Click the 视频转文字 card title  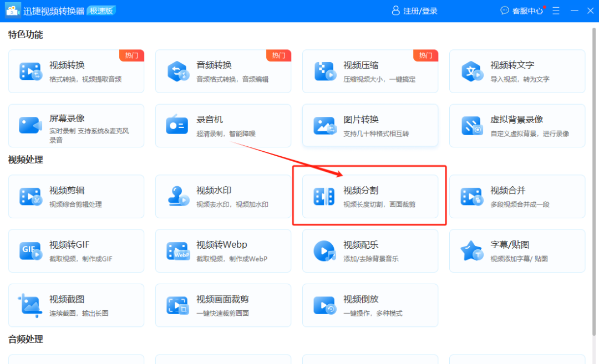click(x=512, y=65)
